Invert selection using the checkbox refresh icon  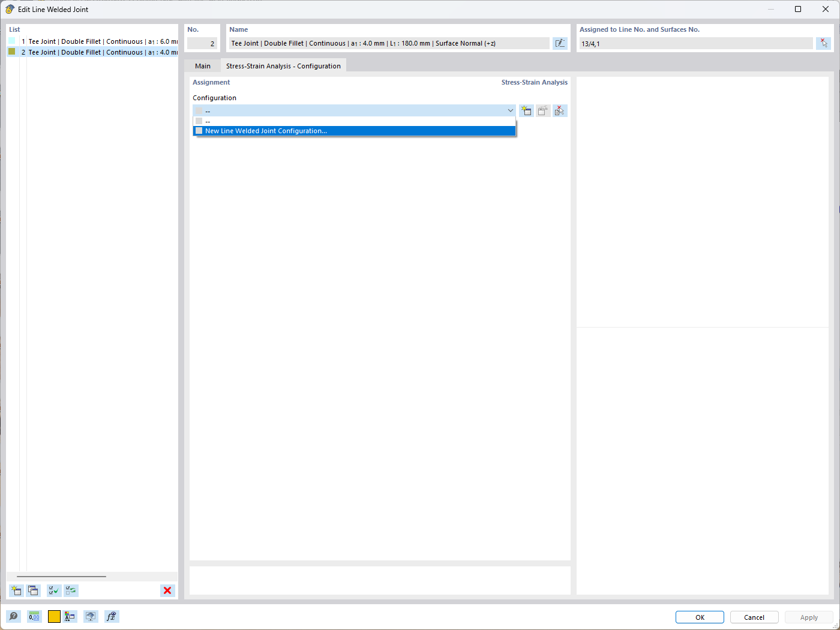click(71, 590)
